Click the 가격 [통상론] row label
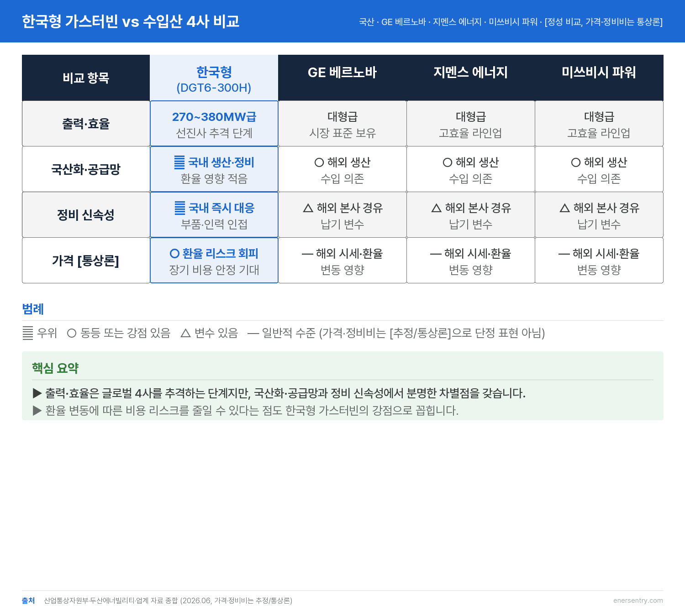 [86, 261]
